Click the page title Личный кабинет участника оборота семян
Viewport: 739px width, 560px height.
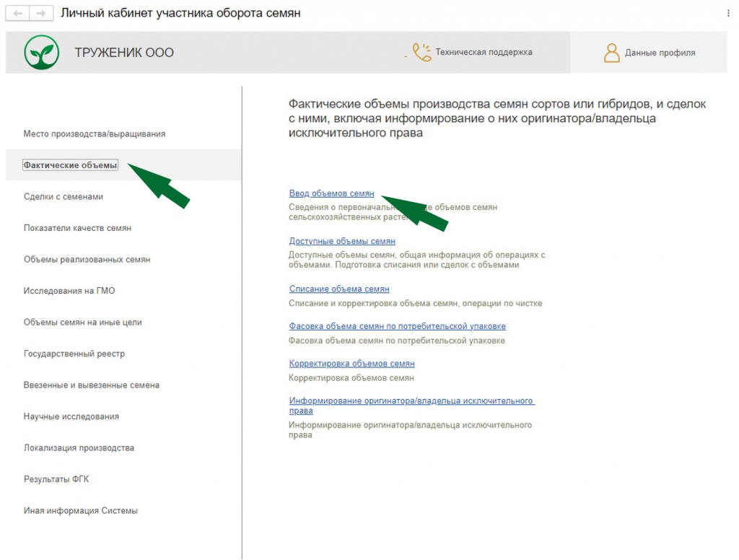(180, 13)
